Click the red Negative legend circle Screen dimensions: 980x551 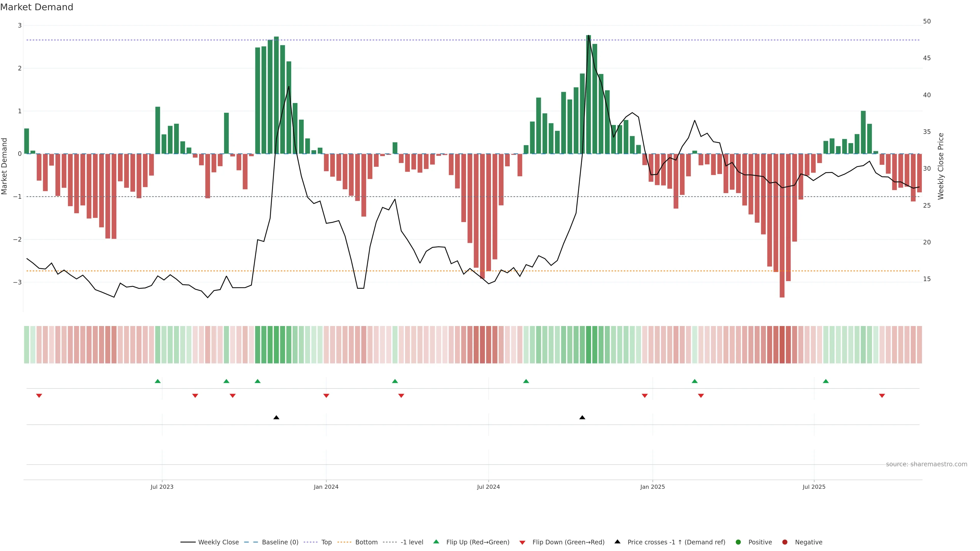(785, 542)
